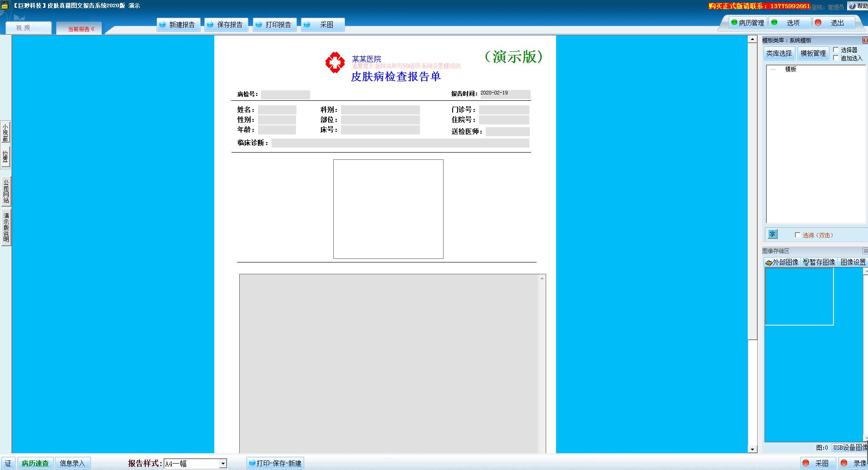This screenshot has width=868, height=470.
Task: Click the 报告时间 date field
Action: (x=505, y=94)
